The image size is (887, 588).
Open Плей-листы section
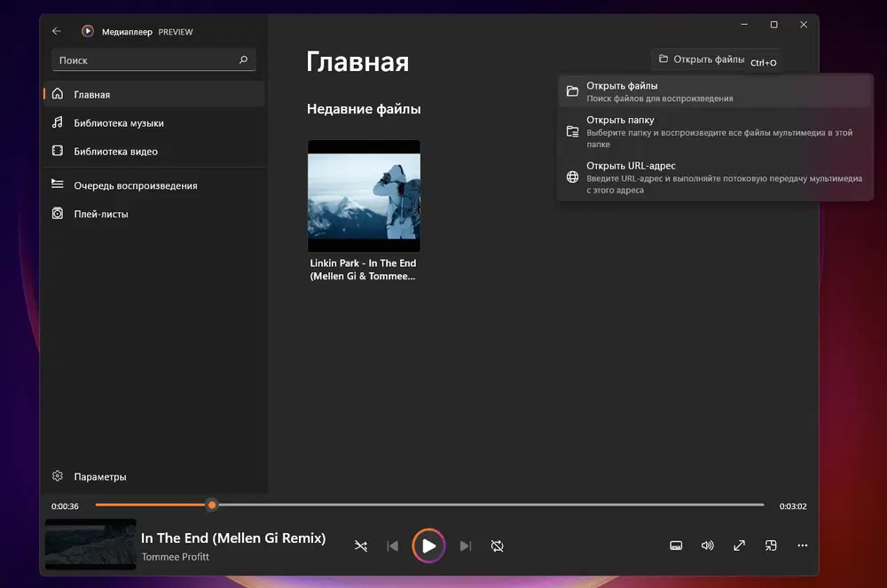point(153,214)
